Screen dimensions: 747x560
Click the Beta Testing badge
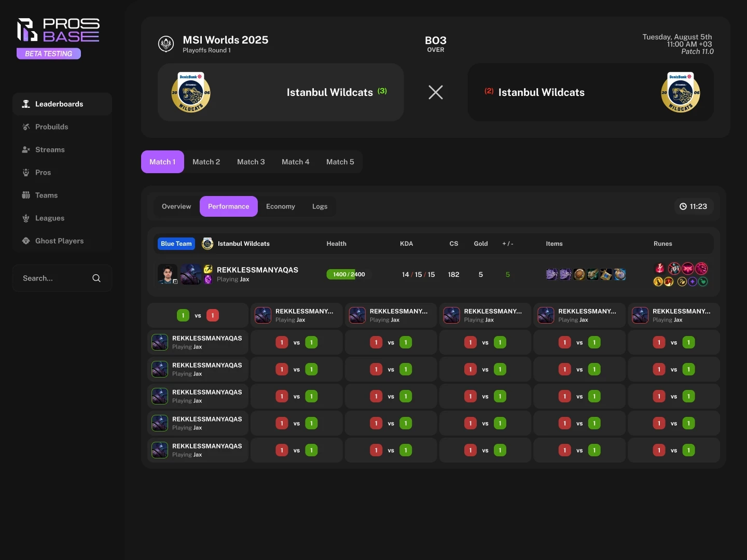(x=49, y=53)
